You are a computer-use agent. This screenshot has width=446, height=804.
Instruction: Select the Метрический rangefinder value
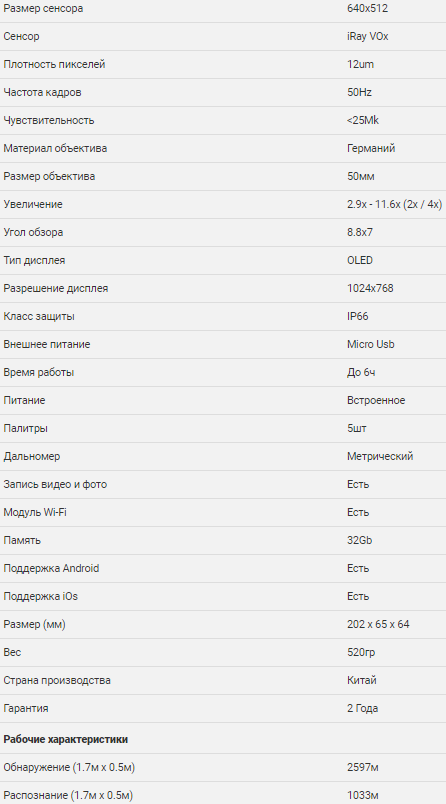click(380, 456)
